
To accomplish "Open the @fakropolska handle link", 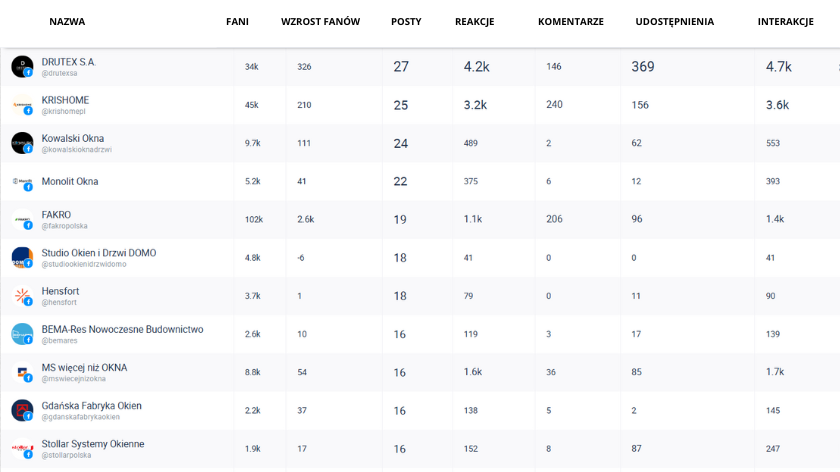I will (64, 226).
